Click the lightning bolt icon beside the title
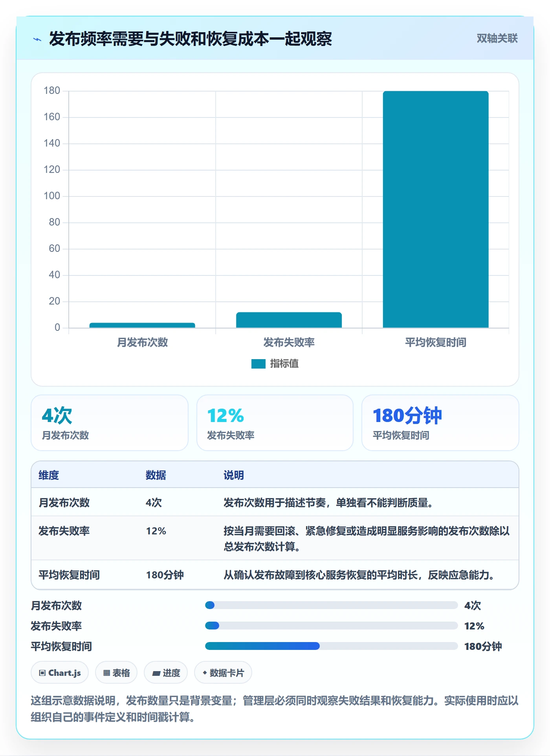 click(37, 39)
